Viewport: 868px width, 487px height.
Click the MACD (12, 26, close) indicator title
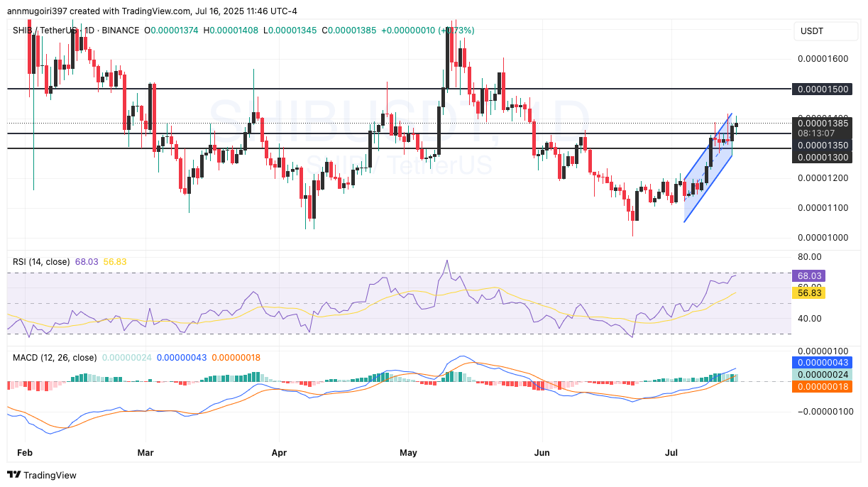tap(55, 357)
